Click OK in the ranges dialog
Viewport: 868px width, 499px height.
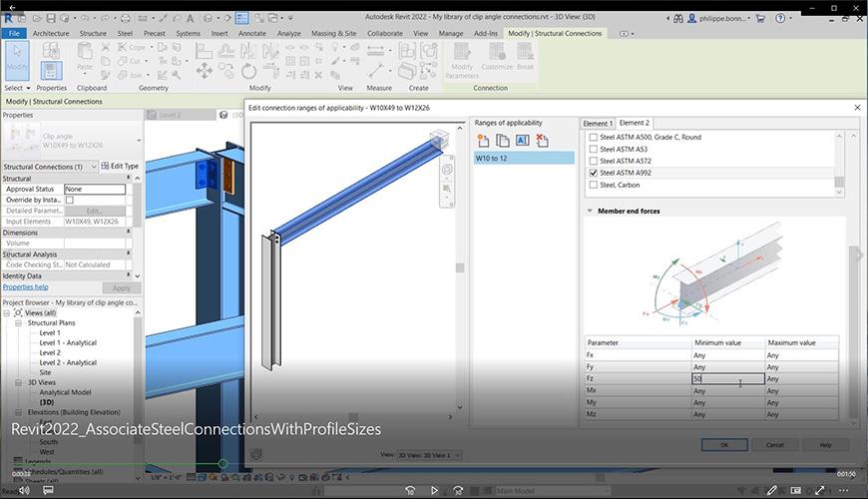pos(724,445)
